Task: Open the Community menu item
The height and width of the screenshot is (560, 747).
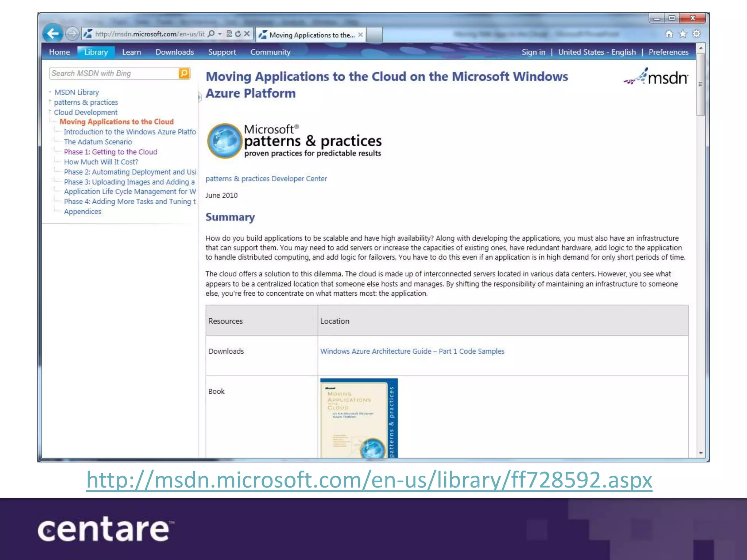Action: tap(270, 52)
